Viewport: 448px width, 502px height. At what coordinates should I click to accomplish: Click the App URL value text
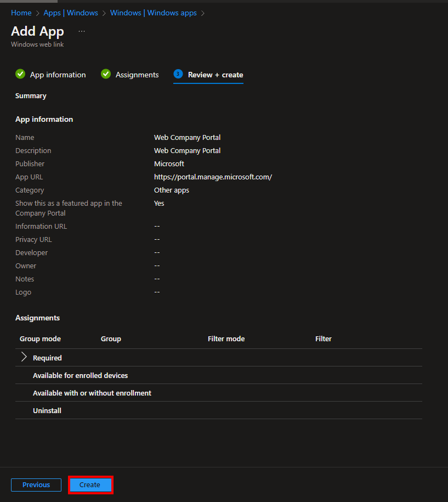point(213,177)
